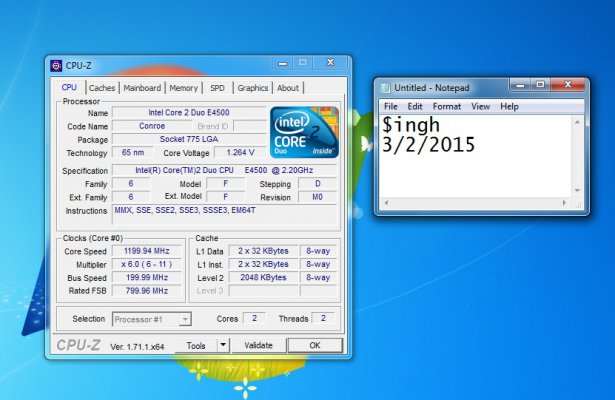Close the Notepad window
The height and width of the screenshot is (400, 615).
(x=568, y=84)
